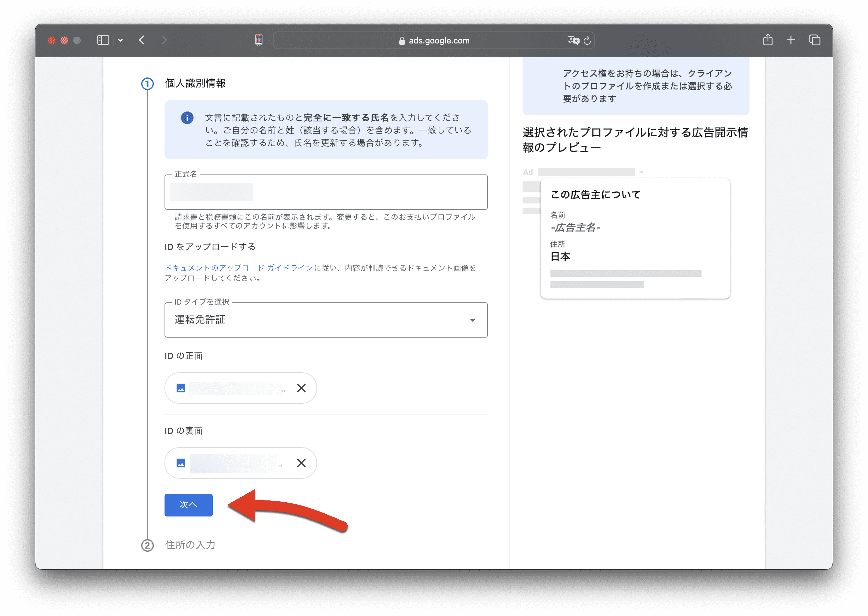Remove the uploaded ID back image file
868x616 pixels.
click(301, 463)
